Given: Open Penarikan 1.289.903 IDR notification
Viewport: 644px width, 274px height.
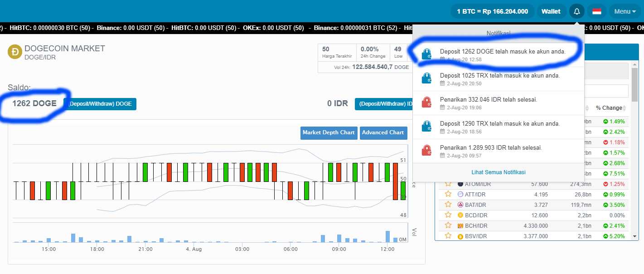Looking at the screenshot, I should tap(498, 151).
